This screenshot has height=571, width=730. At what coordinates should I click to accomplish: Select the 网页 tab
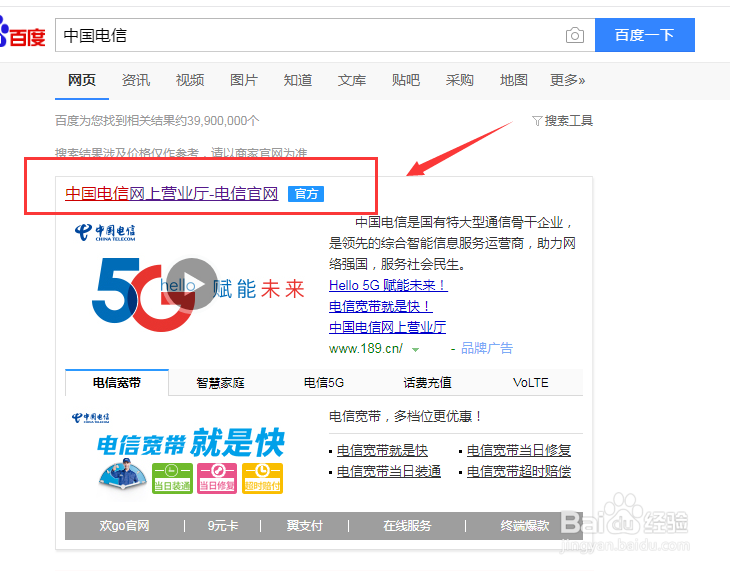point(82,80)
